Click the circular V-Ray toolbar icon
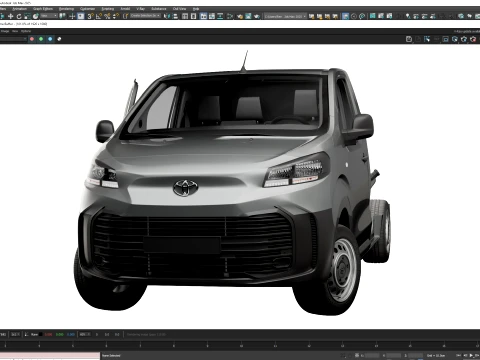 [x=354, y=16]
